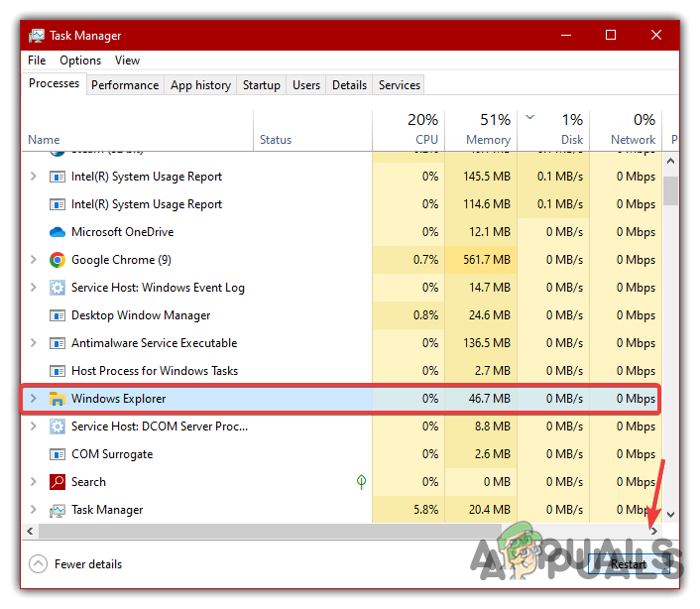The width and height of the screenshot is (700, 609).
Task: Expand Service Host: DCOM Server Proc...
Action: click(x=34, y=426)
